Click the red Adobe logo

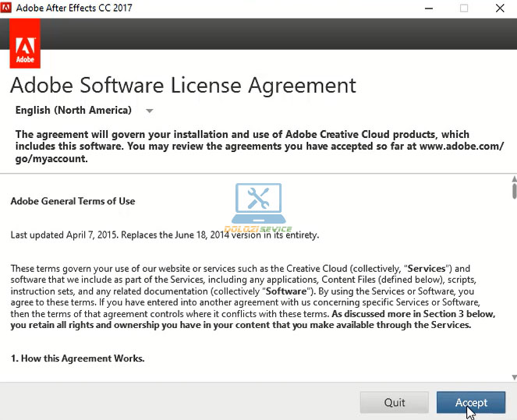pos(25,44)
